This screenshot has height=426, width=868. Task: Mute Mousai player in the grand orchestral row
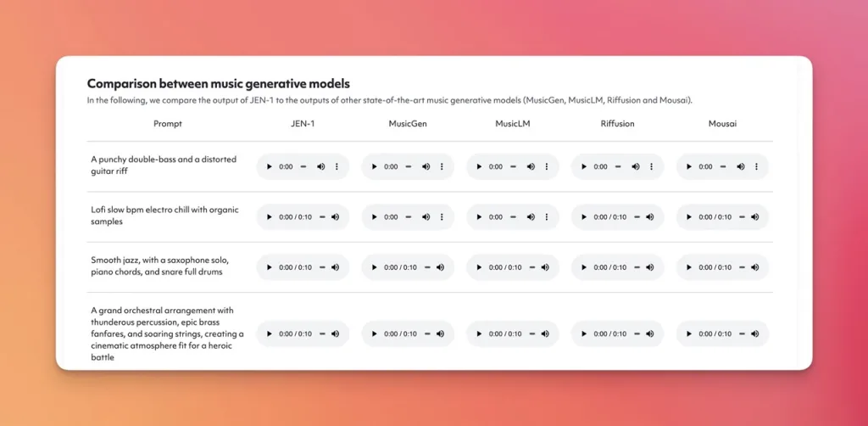(755, 334)
